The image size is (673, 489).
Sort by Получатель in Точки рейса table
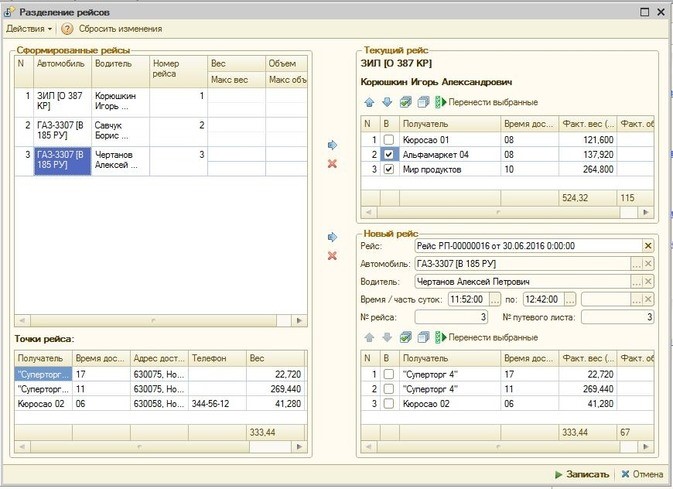tap(43, 358)
